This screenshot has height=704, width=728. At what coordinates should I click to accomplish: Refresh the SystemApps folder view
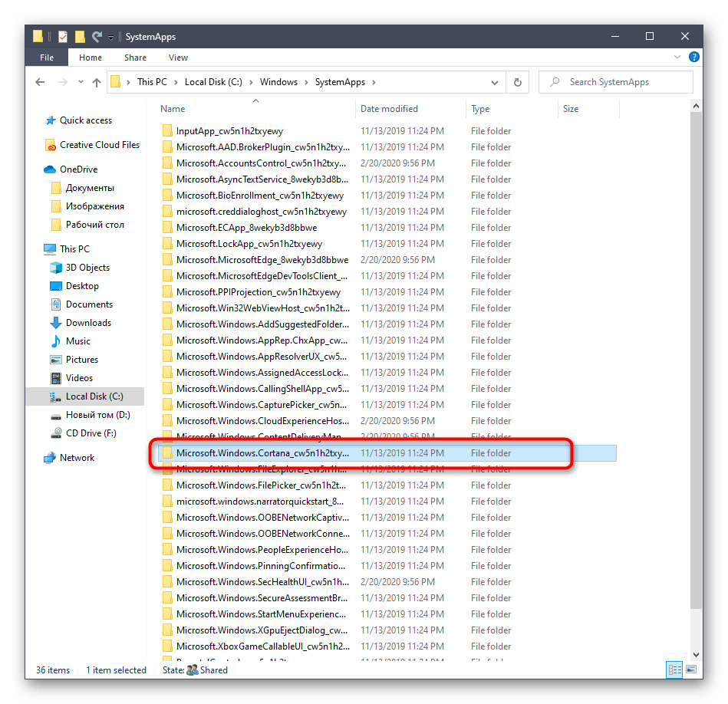(517, 83)
